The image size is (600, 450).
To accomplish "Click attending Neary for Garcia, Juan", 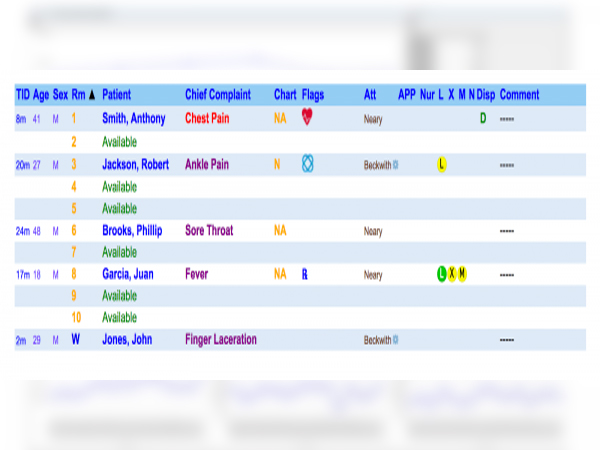I will [373, 276].
